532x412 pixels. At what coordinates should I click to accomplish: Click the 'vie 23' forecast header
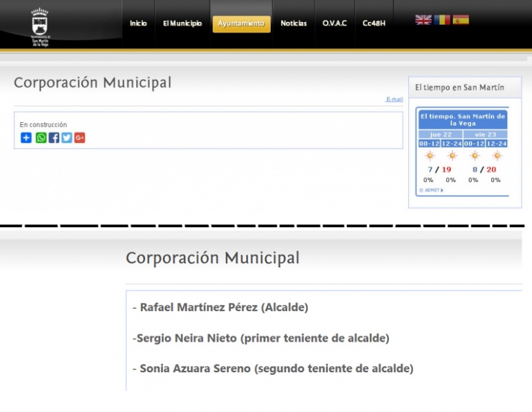pos(485,135)
